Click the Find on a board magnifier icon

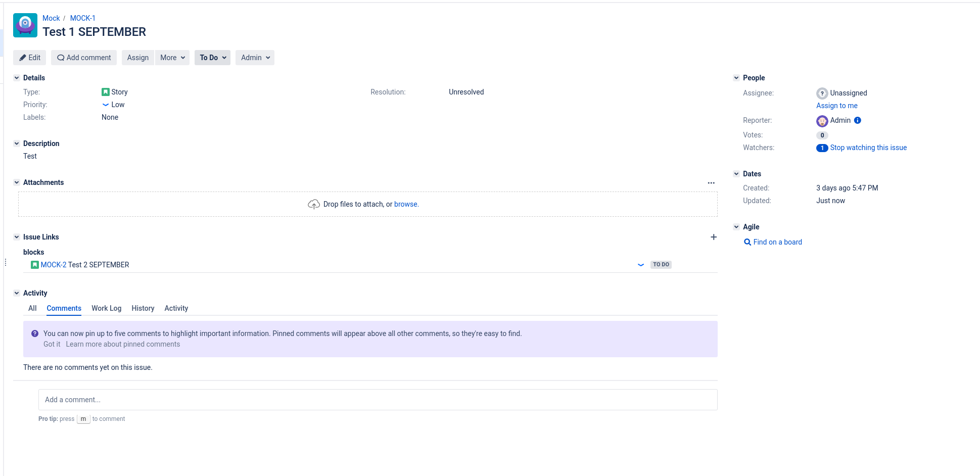748,242
